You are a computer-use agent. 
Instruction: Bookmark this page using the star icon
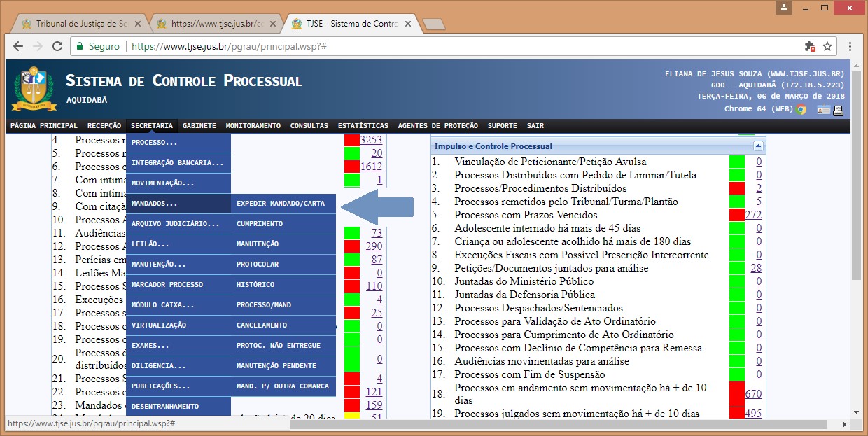click(827, 47)
